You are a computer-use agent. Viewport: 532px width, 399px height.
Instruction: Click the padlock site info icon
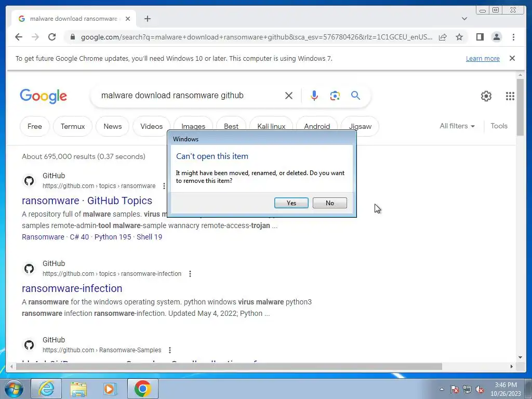coord(72,37)
